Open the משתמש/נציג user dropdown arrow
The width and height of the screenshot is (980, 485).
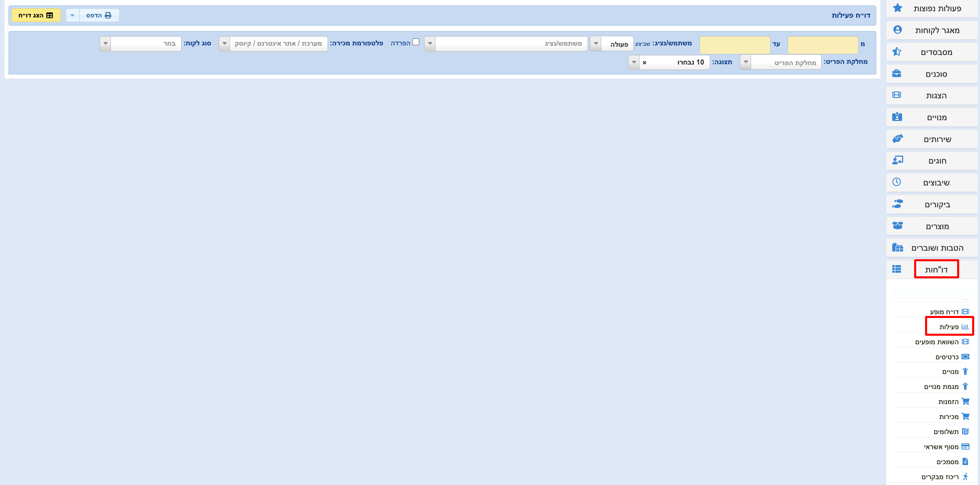(430, 44)
